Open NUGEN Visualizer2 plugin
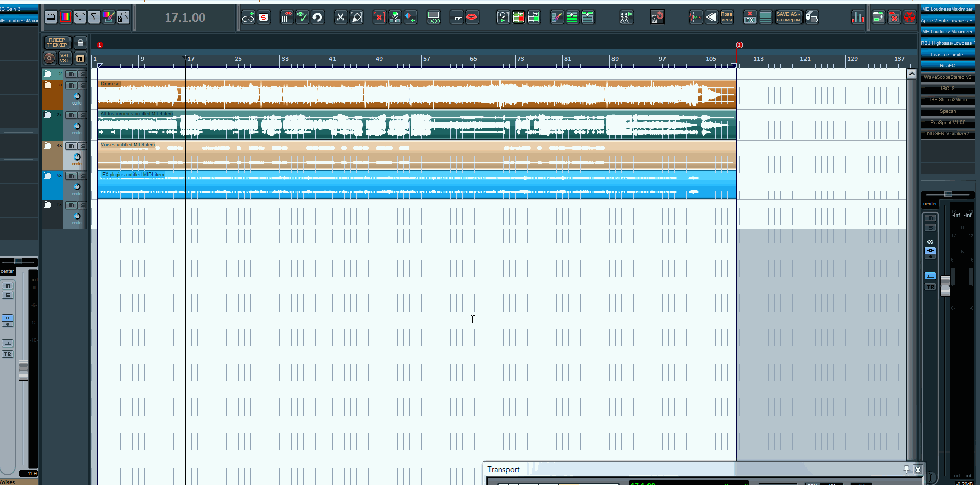 tap(948, 134)
